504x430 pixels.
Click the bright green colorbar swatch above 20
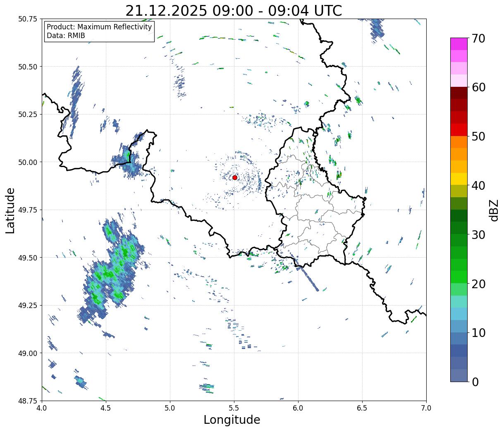[459, 277]
